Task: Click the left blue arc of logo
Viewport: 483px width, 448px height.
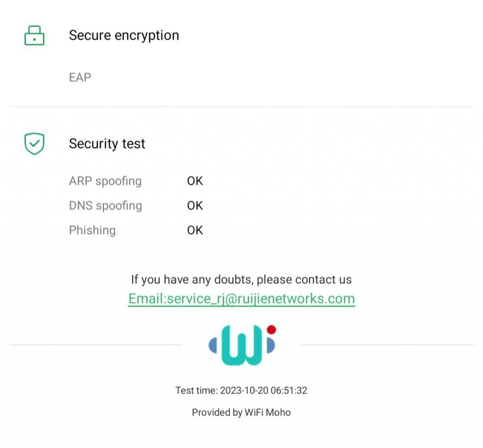Action: pos(213,346)
